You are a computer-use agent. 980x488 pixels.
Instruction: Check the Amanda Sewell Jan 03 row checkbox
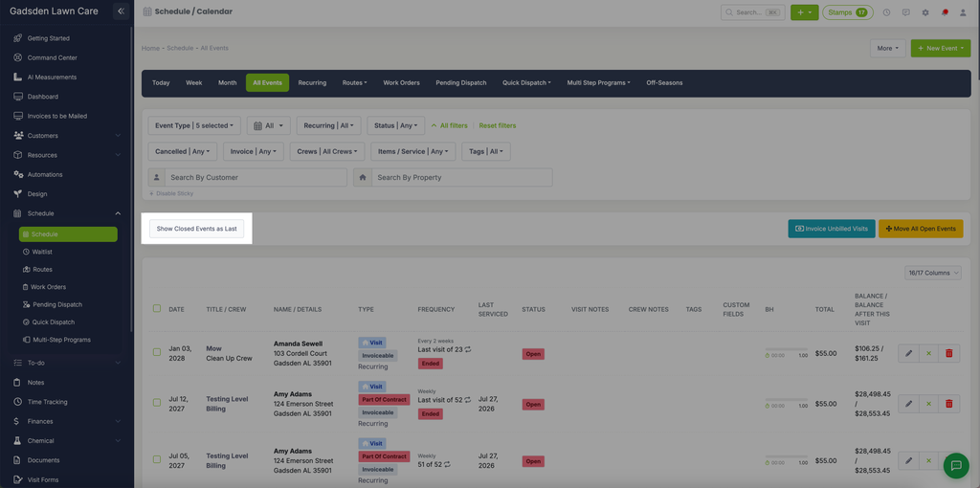click(157, 352)
